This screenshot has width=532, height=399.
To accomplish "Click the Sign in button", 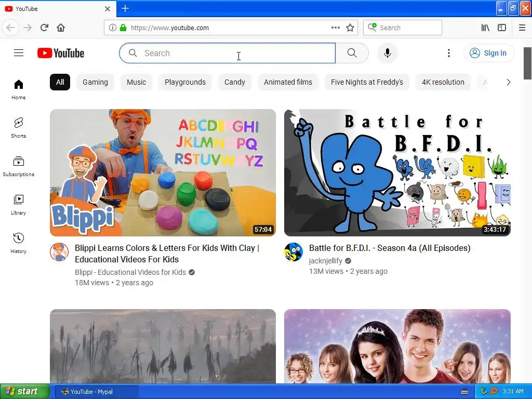I will tap(489, 53).
